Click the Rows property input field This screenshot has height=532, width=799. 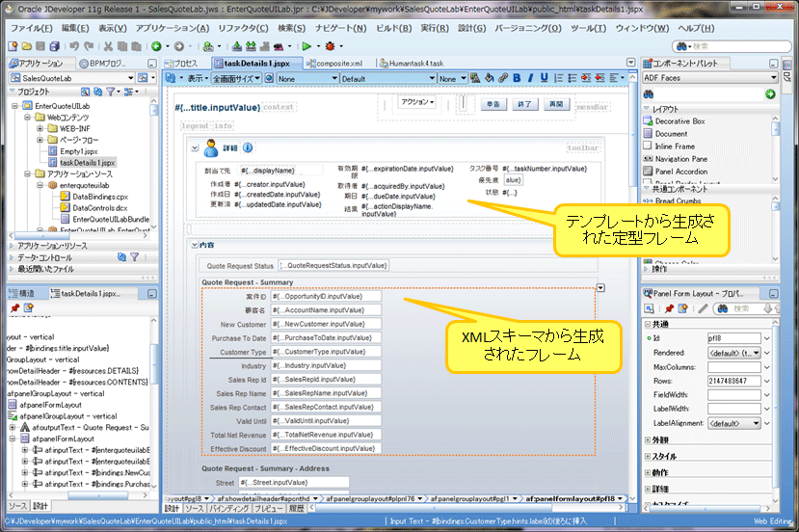[733, 381]
